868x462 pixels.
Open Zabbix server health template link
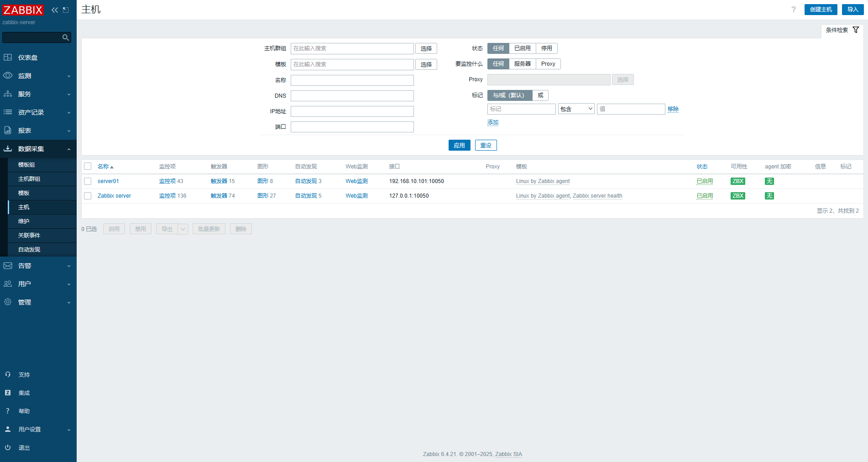point(597,196)
